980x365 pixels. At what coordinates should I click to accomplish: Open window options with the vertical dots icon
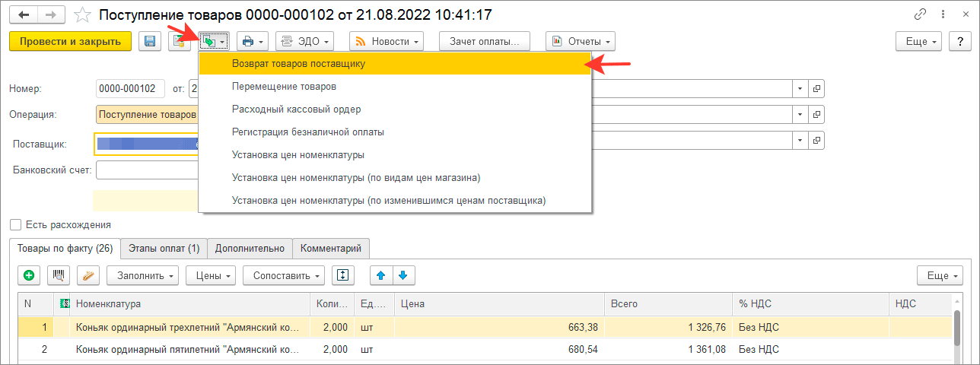click(941, 14)
